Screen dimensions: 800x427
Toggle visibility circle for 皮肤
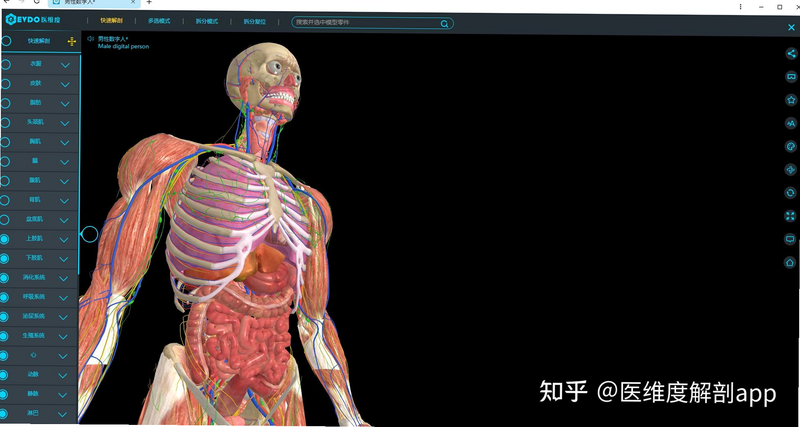click(x=6, y=84)
